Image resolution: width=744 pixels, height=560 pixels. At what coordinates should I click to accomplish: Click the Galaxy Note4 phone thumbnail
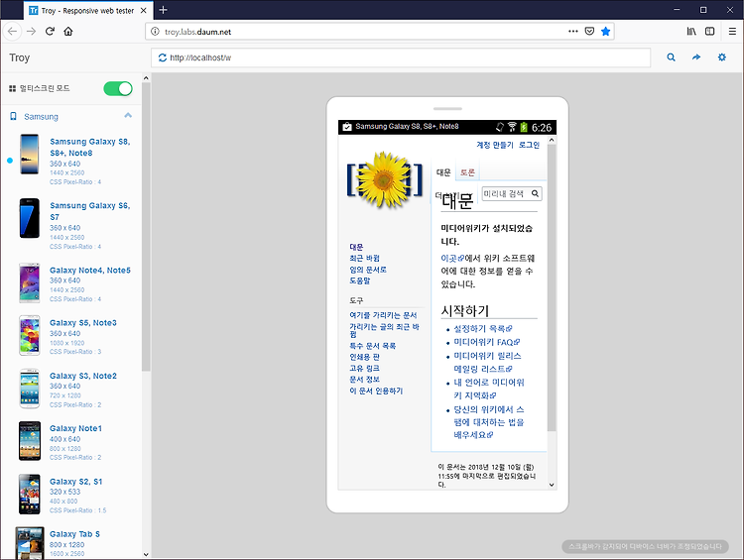[30, 283]
